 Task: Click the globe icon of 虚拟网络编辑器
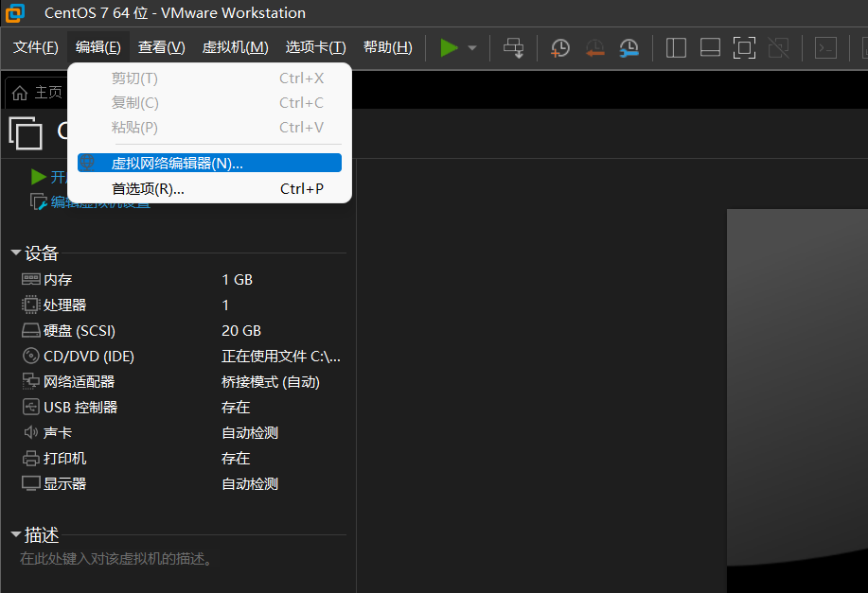click(x=87, y=162)
